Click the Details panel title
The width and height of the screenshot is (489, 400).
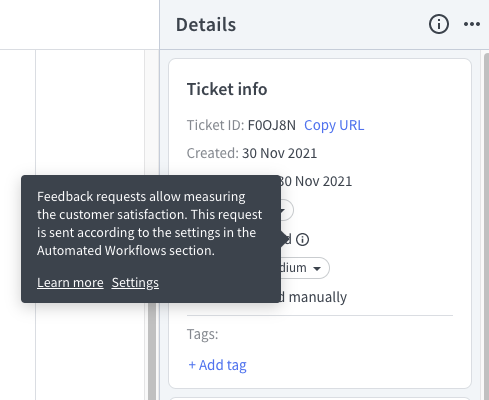tap(206, 25)
